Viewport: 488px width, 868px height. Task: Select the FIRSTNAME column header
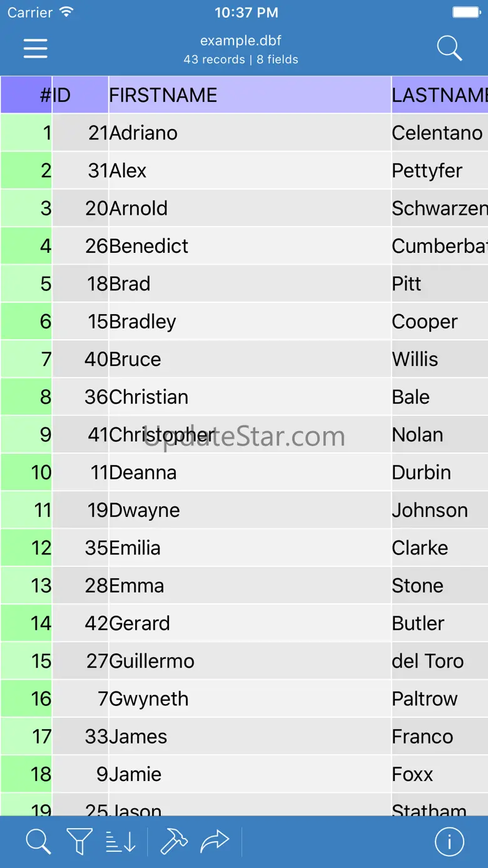pyautogui.click(x=250, y=95)
